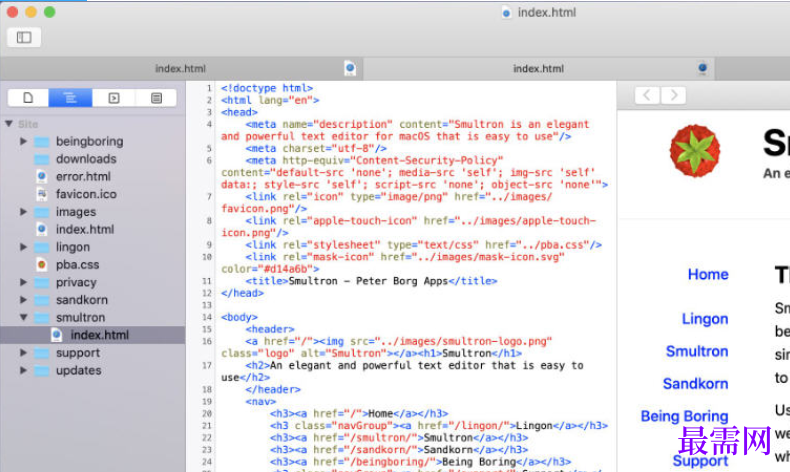Image resolution: width=790 pixels, height=472 pixels.
Task: Click the smultron folder icon
Action: click(42, 318)
